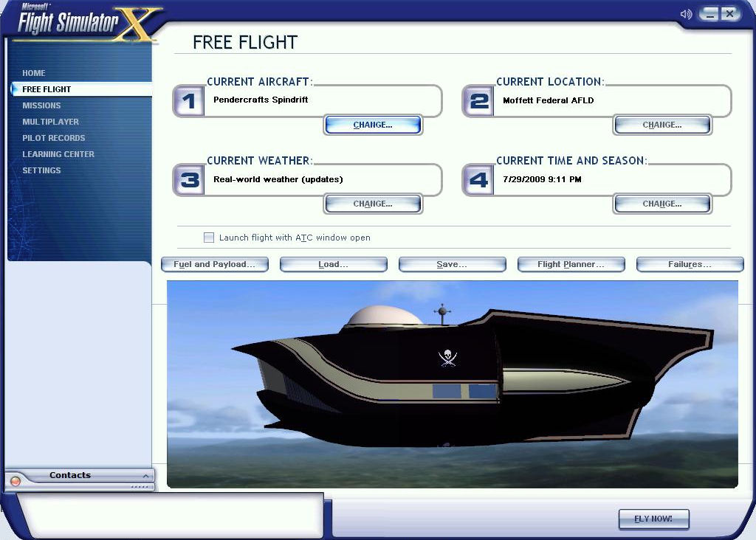Click the Moffett Federal AFLD location text
This screenshot has width=756, height=540.
coord(549,100)
